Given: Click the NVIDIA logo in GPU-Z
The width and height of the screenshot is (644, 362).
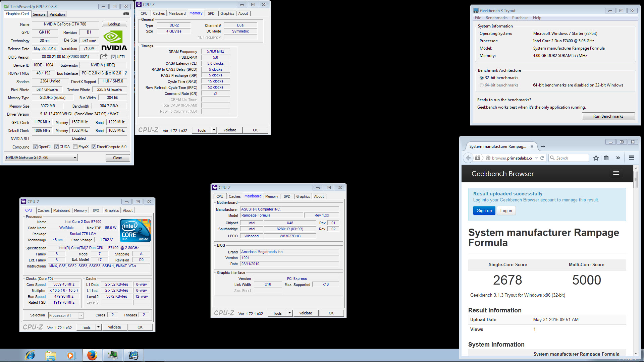Looking at the screenshot, I should [x=114, y=41].
